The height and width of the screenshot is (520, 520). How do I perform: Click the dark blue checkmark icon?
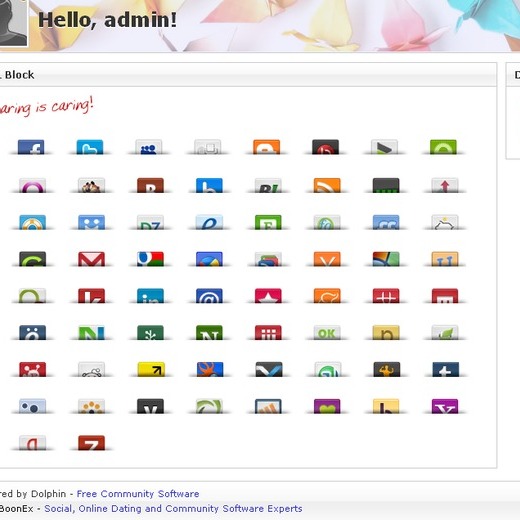click(269, 370)
